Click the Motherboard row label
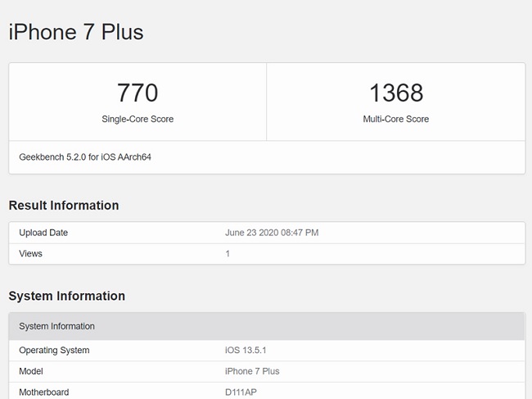This screenshot has height=399, width=532. [x=43, y=392]
